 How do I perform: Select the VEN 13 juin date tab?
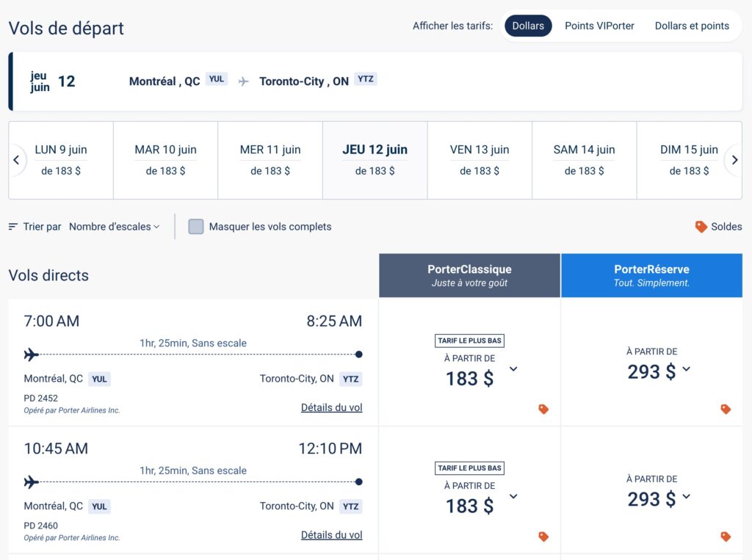480,160
